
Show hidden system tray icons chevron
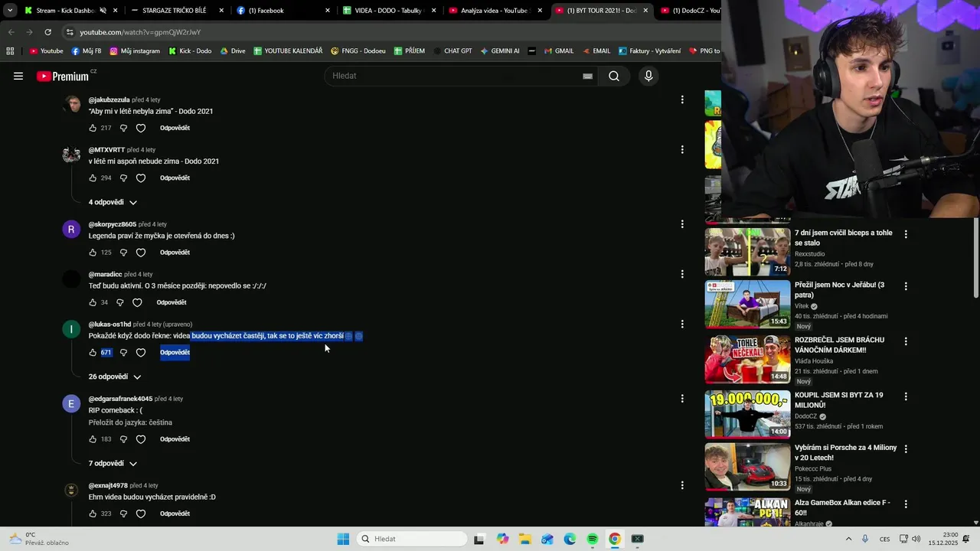tap(848, 539)
